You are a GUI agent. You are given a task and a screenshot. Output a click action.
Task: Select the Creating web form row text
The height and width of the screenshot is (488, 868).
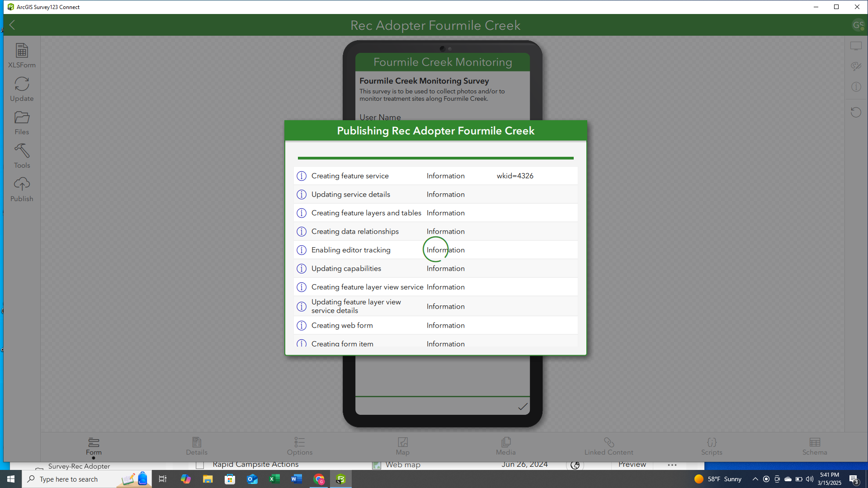(342, 325)
